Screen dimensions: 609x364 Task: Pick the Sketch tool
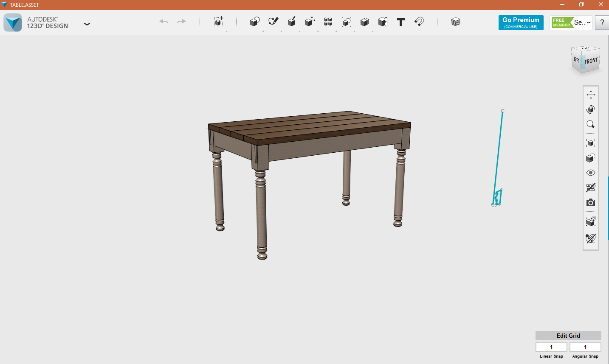click(273, 22)
